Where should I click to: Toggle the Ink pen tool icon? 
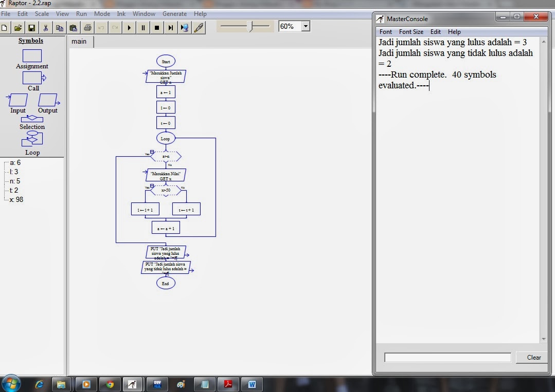(x=199, y=28)
